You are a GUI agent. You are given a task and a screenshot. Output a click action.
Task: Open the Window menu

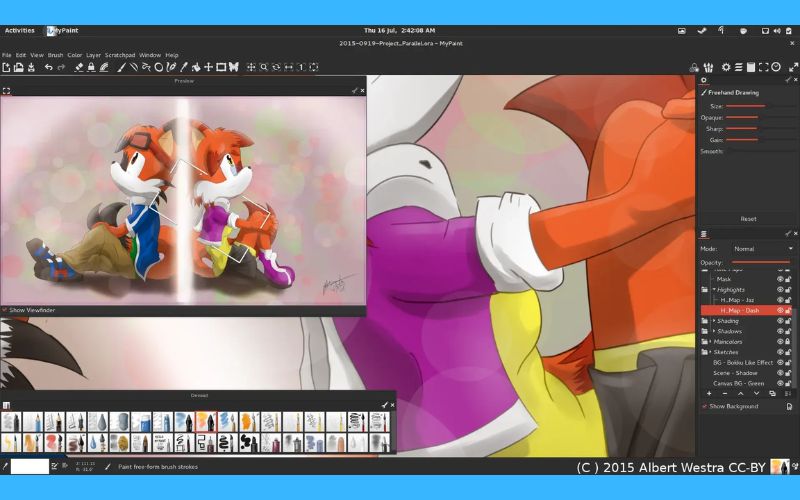point(150,55)
